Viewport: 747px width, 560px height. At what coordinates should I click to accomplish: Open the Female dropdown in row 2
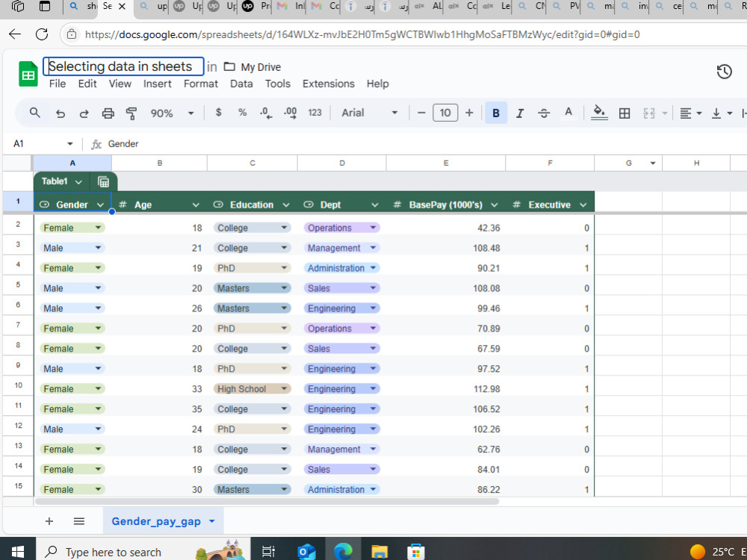[x=99, y=227]
